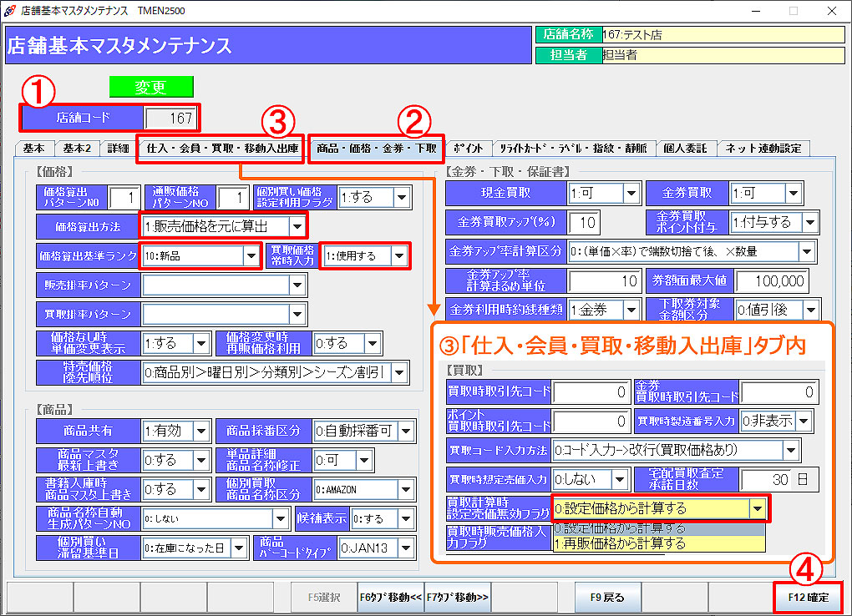Open the 価格算出基準ランク dropdown
852x616 pixels.
tap(252, 256)
